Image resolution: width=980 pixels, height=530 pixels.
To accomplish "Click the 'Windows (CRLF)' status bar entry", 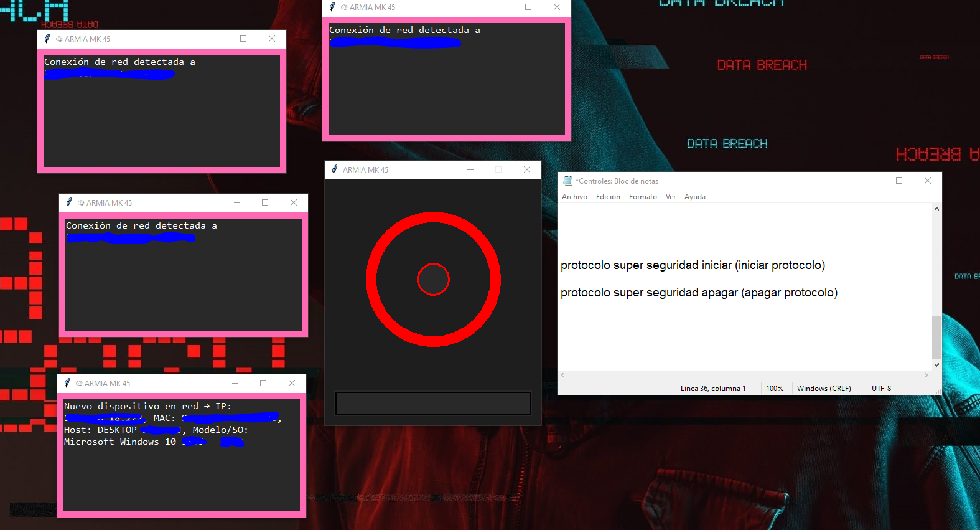I will (824, 389).
